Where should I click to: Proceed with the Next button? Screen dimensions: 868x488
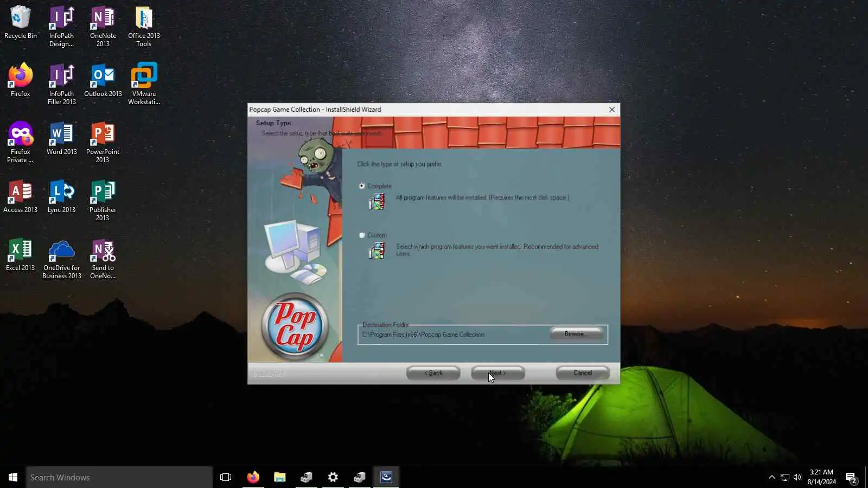[497, 373]
